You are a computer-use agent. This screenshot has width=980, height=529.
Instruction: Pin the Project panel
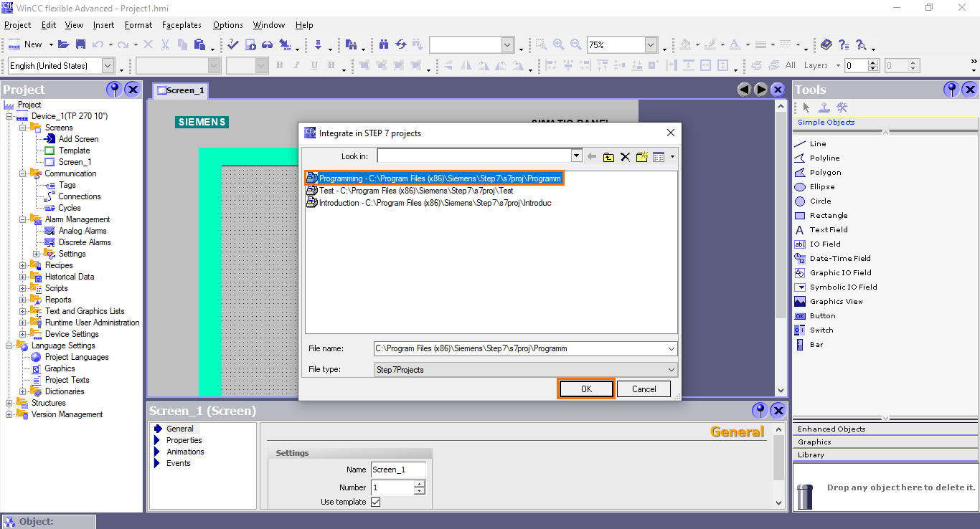tap(114, 90)
